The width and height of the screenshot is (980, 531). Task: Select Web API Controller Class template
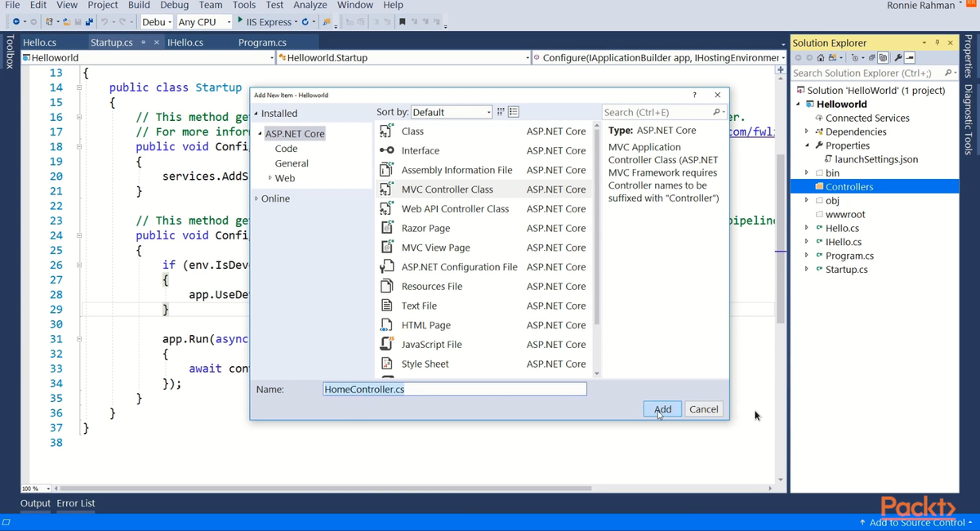(484, 208)
